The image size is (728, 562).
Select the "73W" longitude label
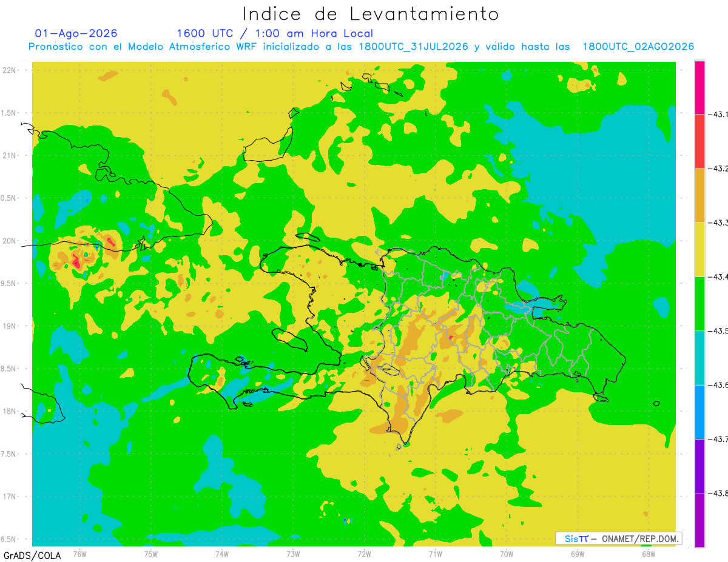pos(293,554)
